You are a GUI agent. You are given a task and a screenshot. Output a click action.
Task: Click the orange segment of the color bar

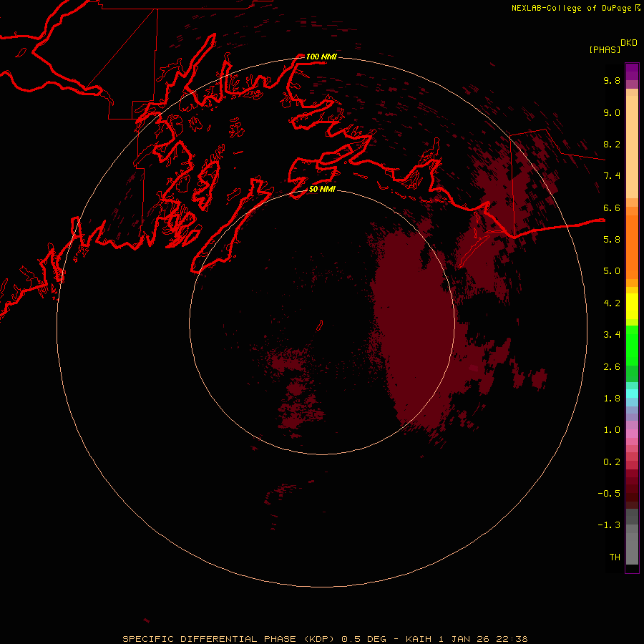click(x=632, y=246)
